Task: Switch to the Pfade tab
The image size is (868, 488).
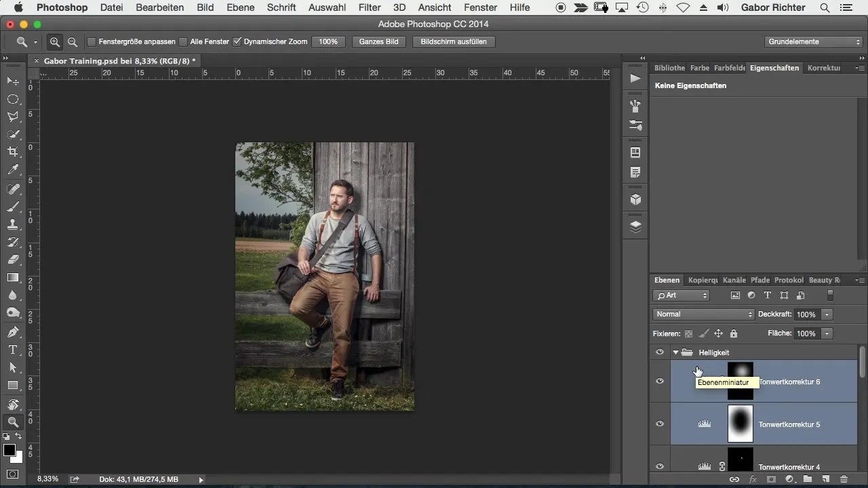Action: pyautogui.click(x=760, y=280)
